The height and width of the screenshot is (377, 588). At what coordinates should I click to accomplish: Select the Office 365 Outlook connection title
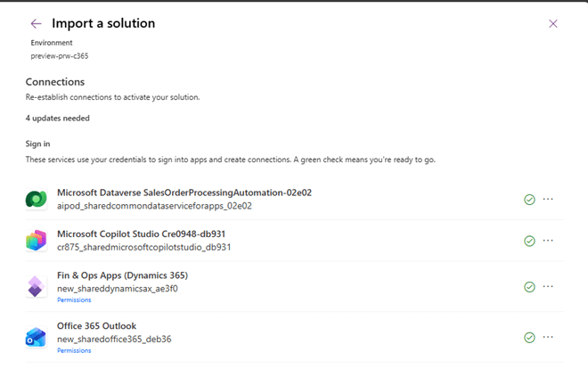96,326
